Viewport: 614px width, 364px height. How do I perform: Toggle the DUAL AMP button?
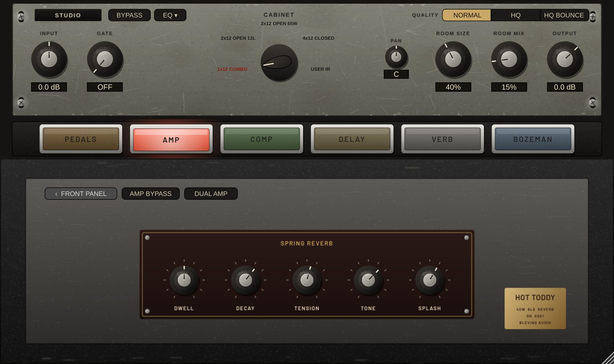211,194
